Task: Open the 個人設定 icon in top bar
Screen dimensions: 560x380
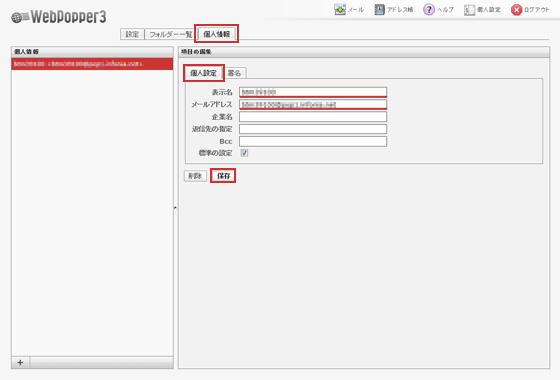Action: (x=469, y=10)
